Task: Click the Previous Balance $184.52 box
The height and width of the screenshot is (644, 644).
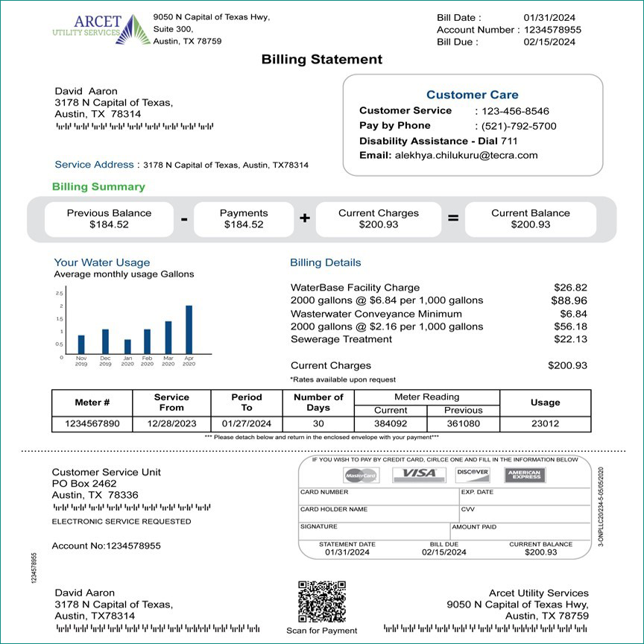Action: [109, 219]
